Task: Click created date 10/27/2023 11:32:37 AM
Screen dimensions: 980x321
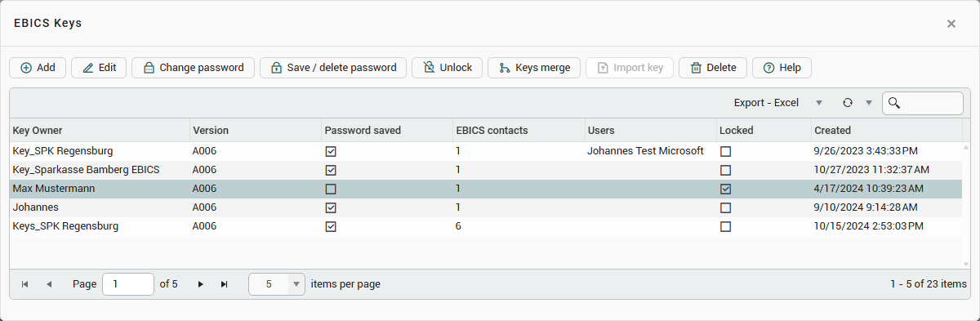Action: pyautogui.click(x=871, y=170)
